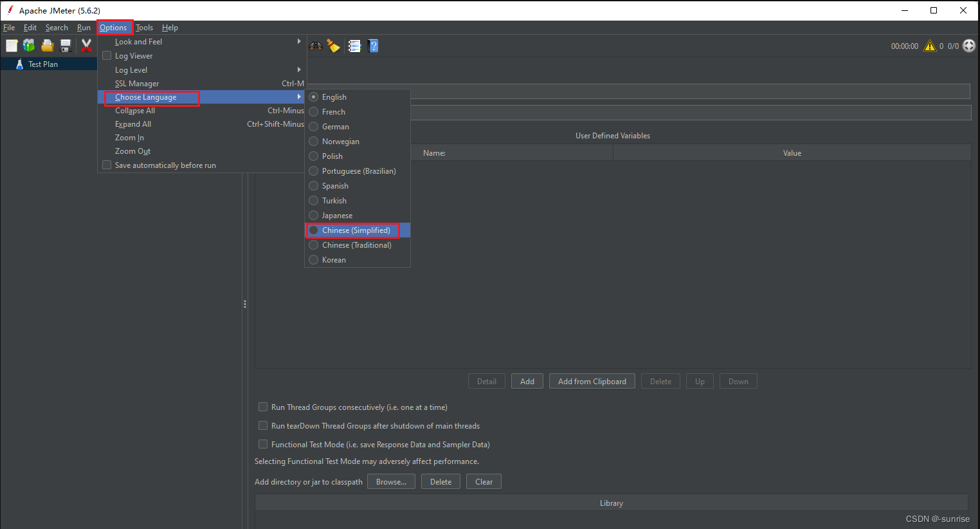Choose the Norwegian language option

358,142
